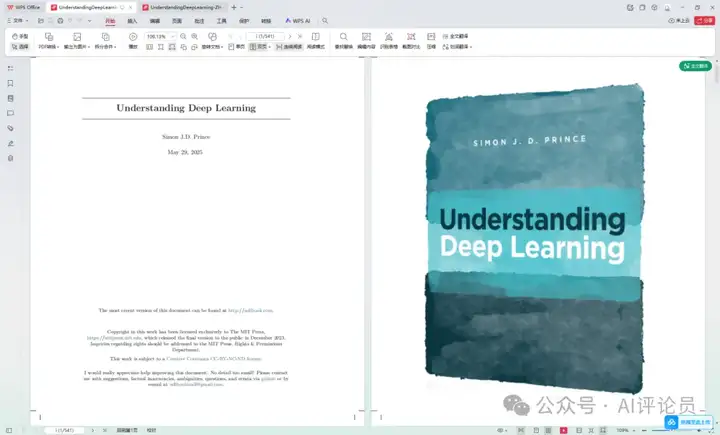Expand the PDF convert dropdown arrow

[58, 47]
